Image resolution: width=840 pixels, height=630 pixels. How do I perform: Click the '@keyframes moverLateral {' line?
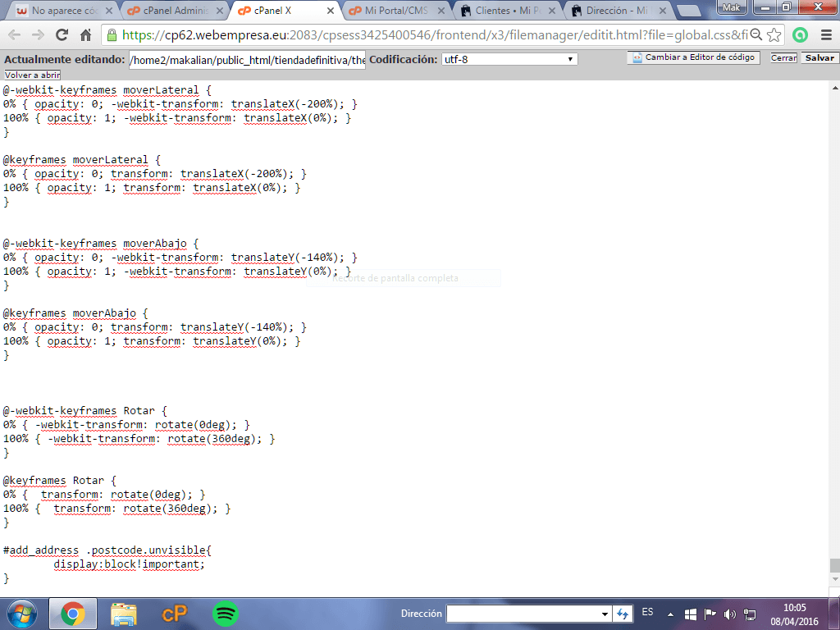82,160
